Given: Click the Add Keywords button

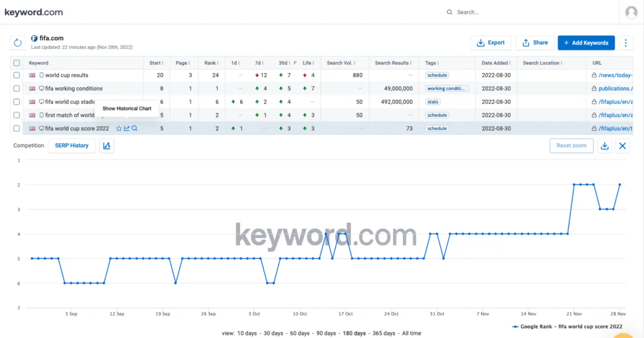Looking at the screenshot, I should coord(586,43).
